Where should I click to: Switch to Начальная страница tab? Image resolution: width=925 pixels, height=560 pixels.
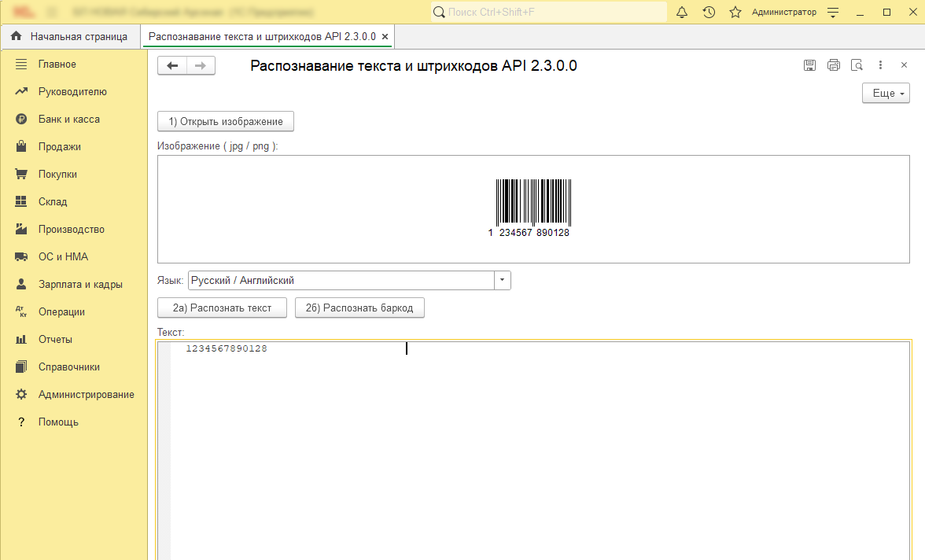(70, 37)
